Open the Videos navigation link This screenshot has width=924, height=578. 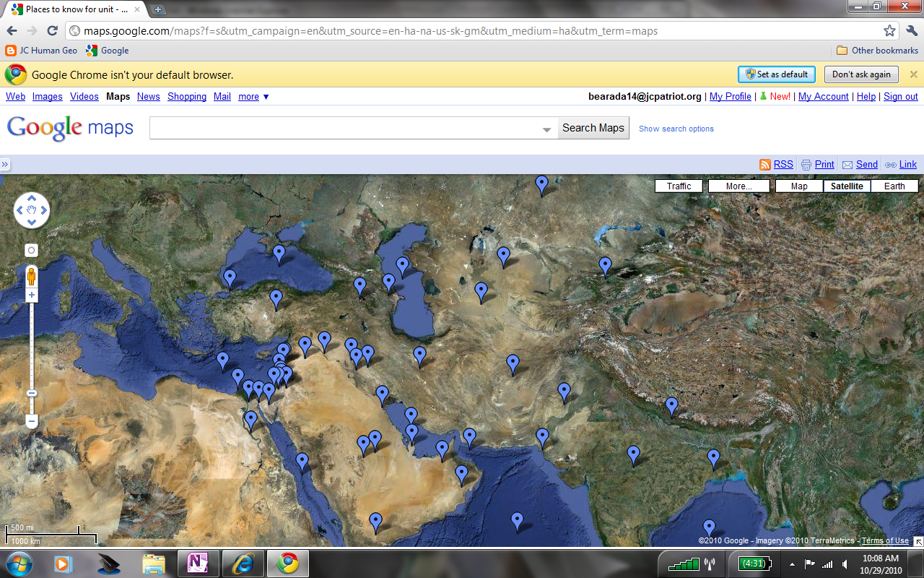tap(84, 97)
